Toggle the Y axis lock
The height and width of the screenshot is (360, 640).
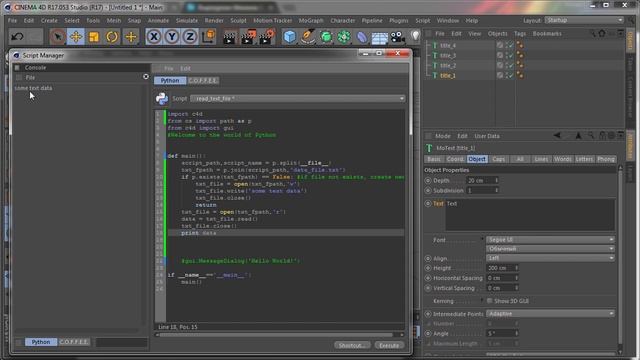pos(172,37)
